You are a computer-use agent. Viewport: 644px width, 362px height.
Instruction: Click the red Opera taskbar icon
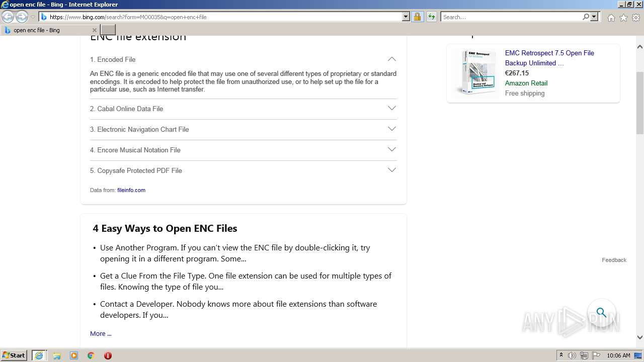[108, 355]
